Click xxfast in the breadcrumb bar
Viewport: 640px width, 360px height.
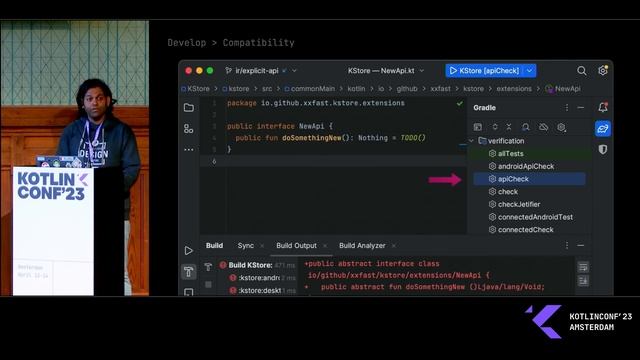[440, 89]
